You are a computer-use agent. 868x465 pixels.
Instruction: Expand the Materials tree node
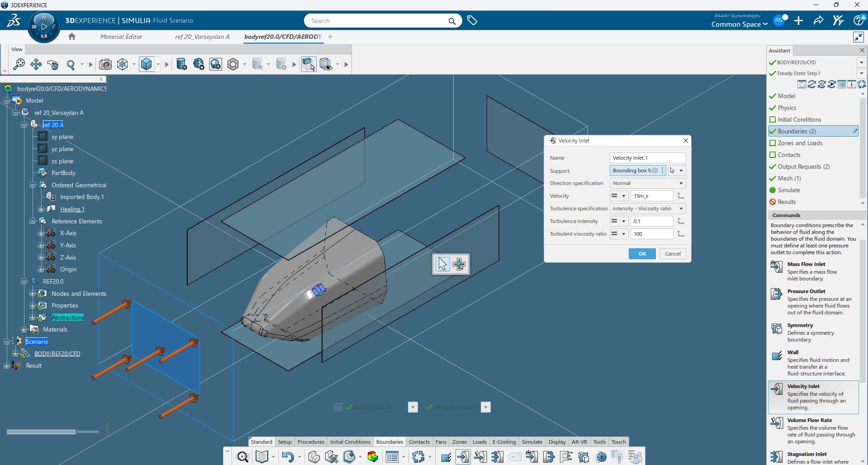point(24,329)
